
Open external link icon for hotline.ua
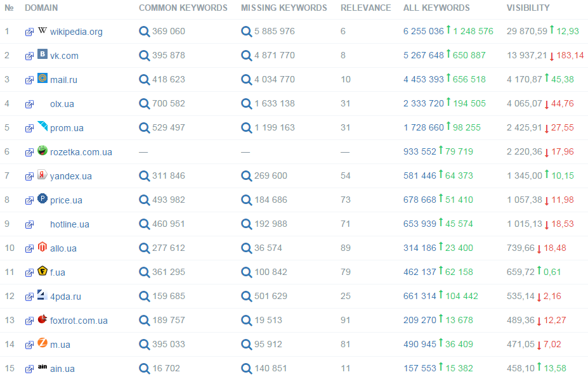pyautogui.click(x=29, y=225)
